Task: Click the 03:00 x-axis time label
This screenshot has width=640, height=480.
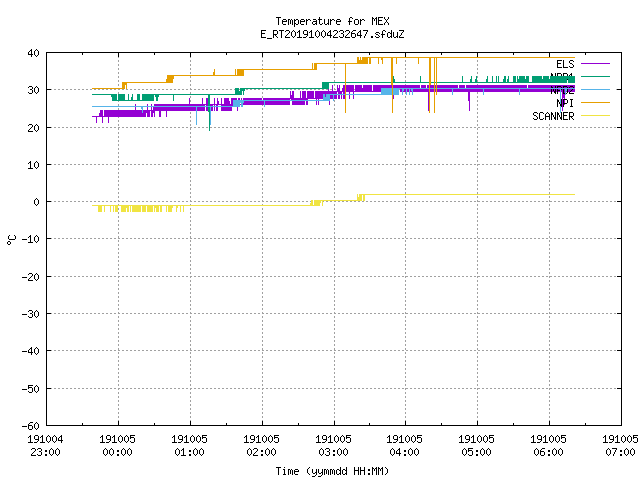Action: coord(333,452)
